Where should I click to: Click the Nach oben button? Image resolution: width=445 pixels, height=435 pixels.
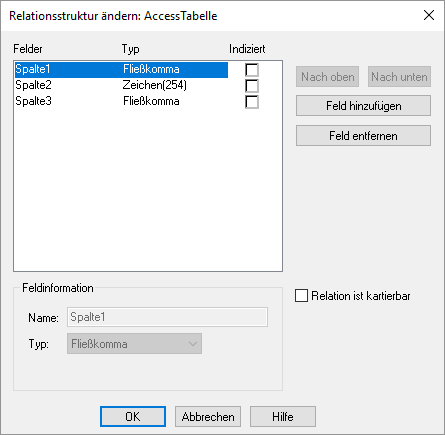(x=327, y=77)
